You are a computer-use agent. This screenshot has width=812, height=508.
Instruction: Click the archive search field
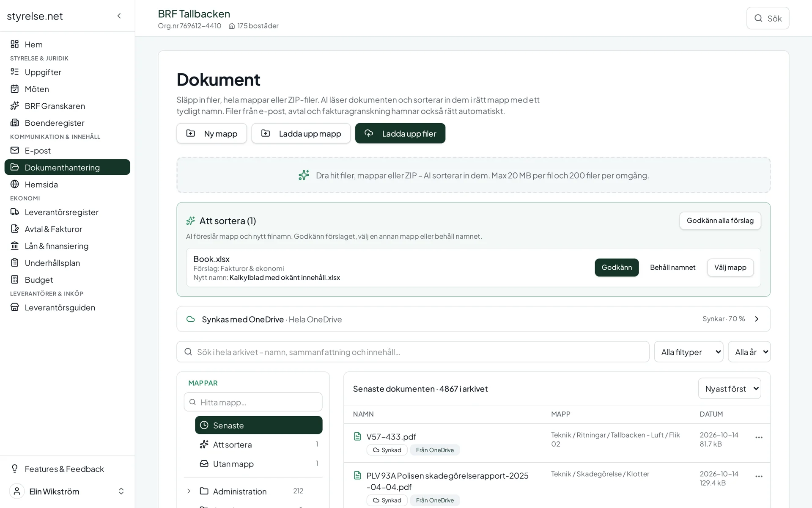(413, 352)
